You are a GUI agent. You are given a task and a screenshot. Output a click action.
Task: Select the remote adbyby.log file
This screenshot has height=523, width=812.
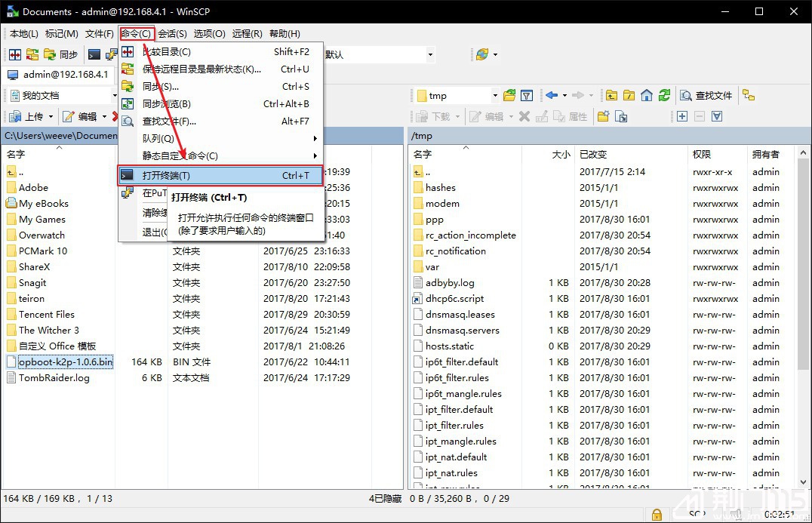pyautogui.click(x=450, y=283)
